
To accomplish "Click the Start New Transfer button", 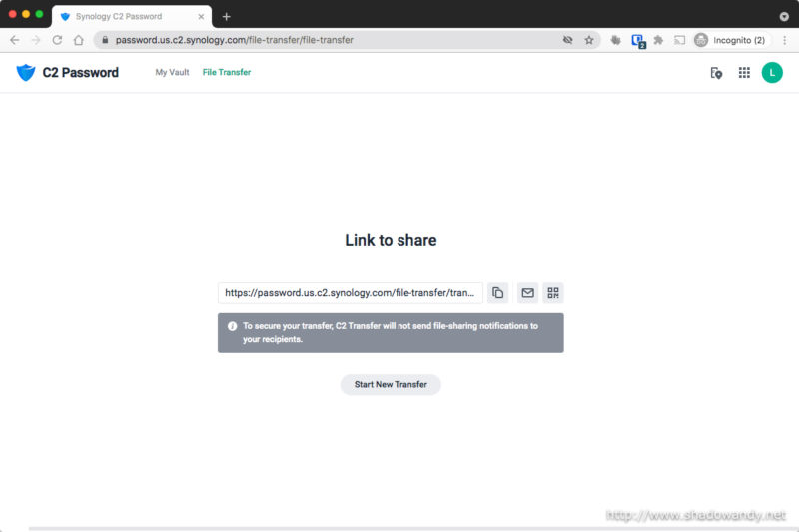I will tap(391, 385).
